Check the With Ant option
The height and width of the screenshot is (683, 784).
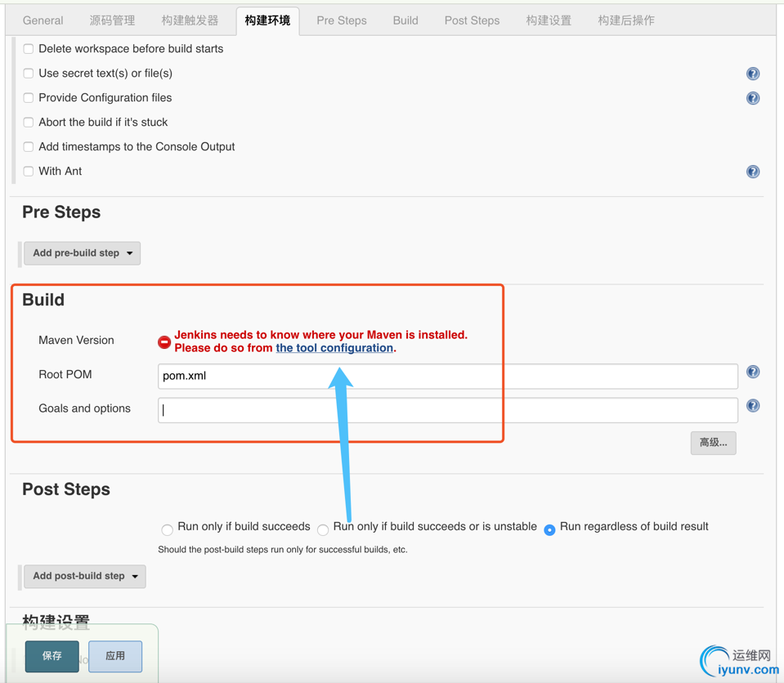pos(29,172)
